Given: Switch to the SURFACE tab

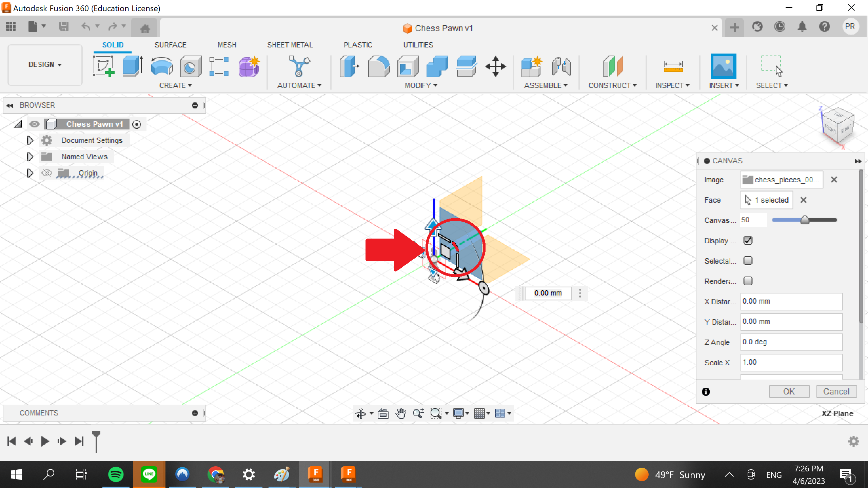Looking at the screenshot, I should point(171,44).
